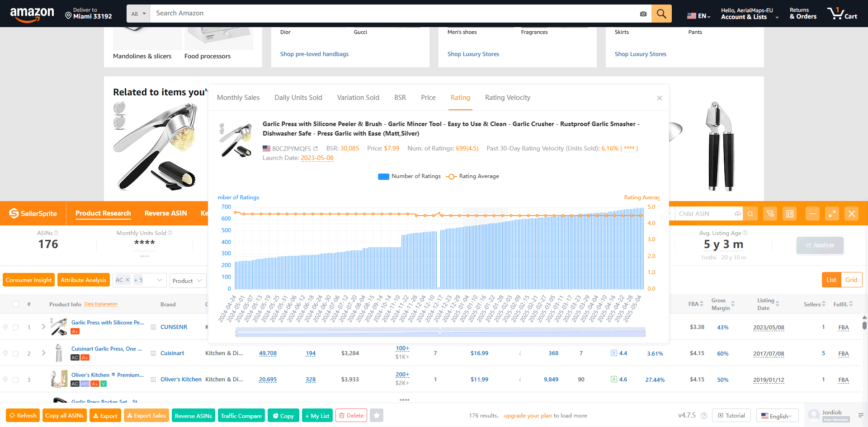The width and height of the screenshot is (868, 427).
Task: Open the camera image search icon
Action: pyautogui.click(x=643, y=14)
